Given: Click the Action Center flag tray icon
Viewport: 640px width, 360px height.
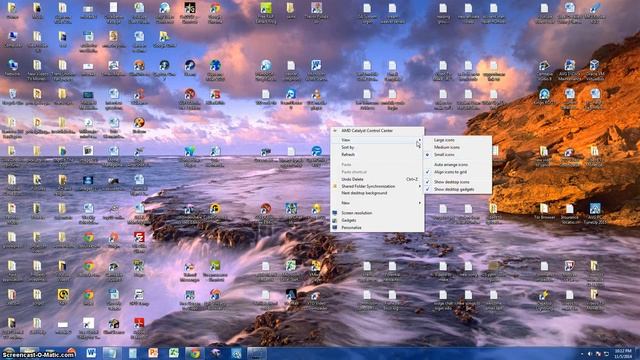Looking at the screenshot, I should pyautogui.click(x=598, y=354).
